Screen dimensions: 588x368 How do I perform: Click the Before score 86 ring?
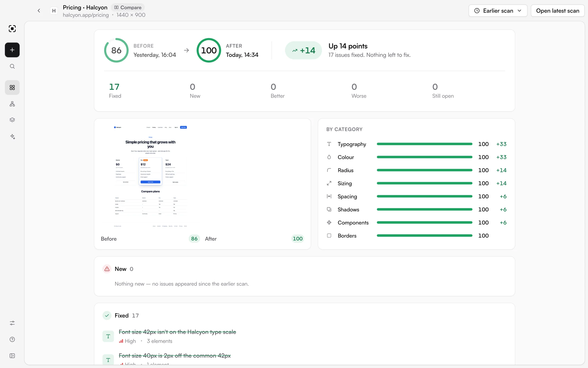(116, 50)
